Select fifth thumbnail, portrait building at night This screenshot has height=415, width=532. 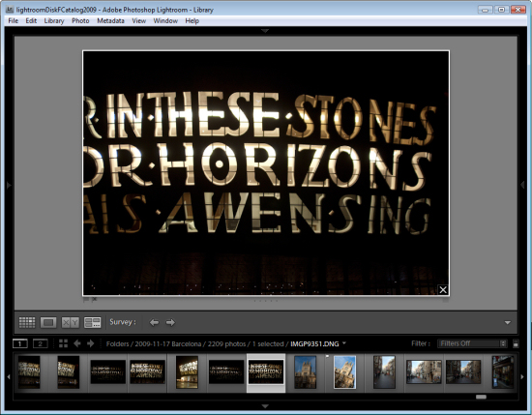coord(187,371)
